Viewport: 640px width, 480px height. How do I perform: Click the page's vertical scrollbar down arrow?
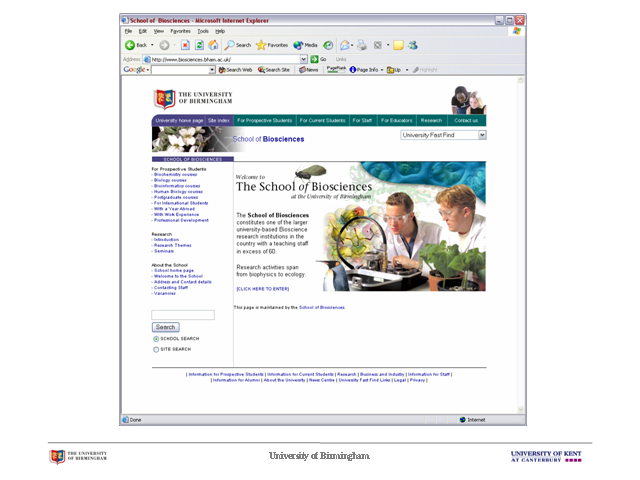(520, 409)
